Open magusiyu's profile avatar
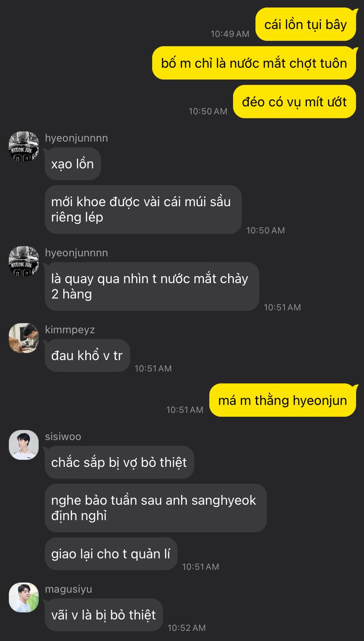Image resolution: width=364 pixels, height=641 pixels. point(24,597)
